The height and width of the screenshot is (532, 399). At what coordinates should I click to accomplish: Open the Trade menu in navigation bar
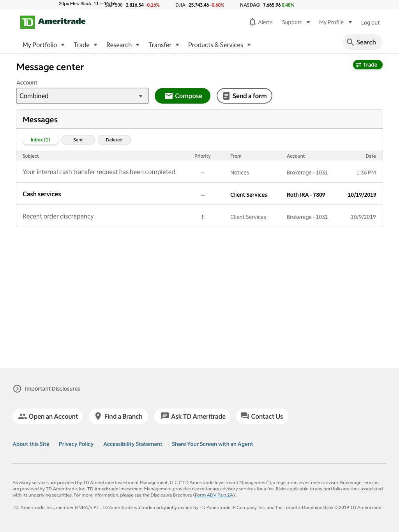click(x=81, y=45)
